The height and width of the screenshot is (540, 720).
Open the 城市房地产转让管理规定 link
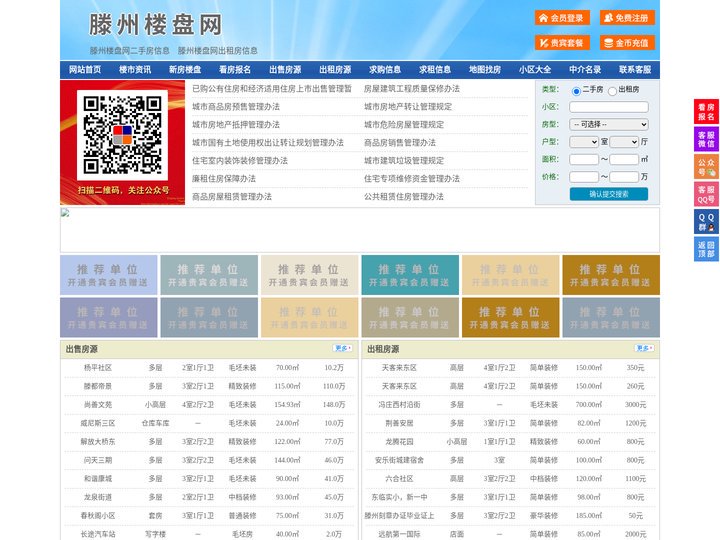tap(408, 107)
